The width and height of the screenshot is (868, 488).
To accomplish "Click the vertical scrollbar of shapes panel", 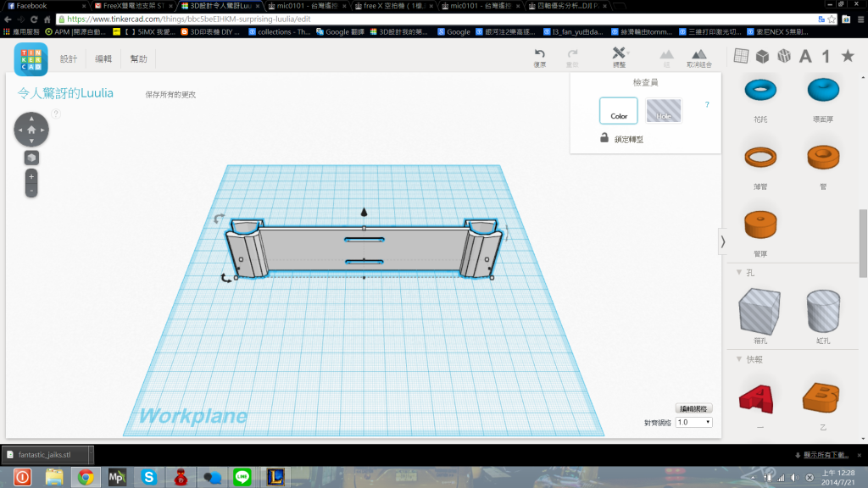I will click(x=863, y=243).
